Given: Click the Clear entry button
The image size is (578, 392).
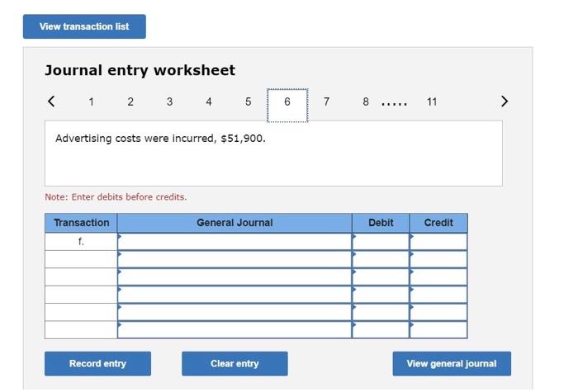Looking at the screenshot, I should pyautogui.click(x=235, y=364).
